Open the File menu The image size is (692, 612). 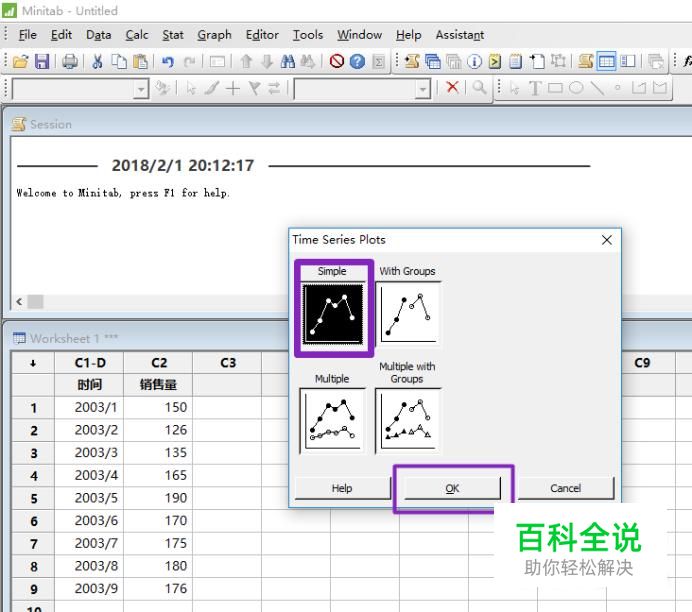[x=27, y=35]
